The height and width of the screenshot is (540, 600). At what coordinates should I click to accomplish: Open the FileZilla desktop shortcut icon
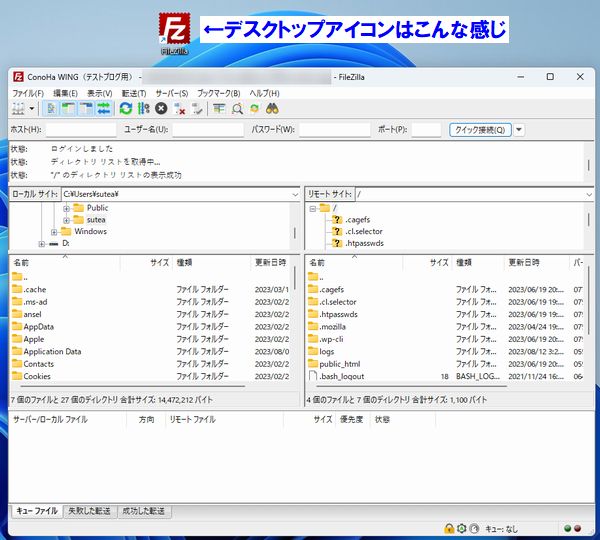coord(174,34)
